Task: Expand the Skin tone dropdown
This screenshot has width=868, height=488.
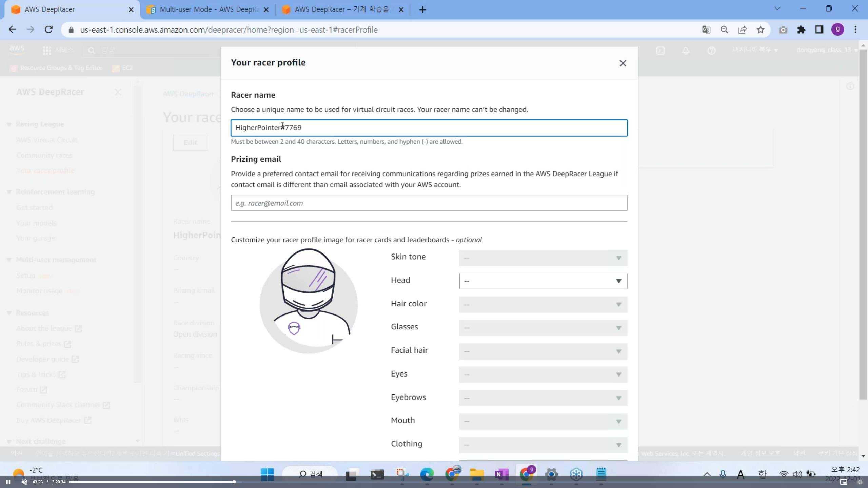Action: [543, 258]
